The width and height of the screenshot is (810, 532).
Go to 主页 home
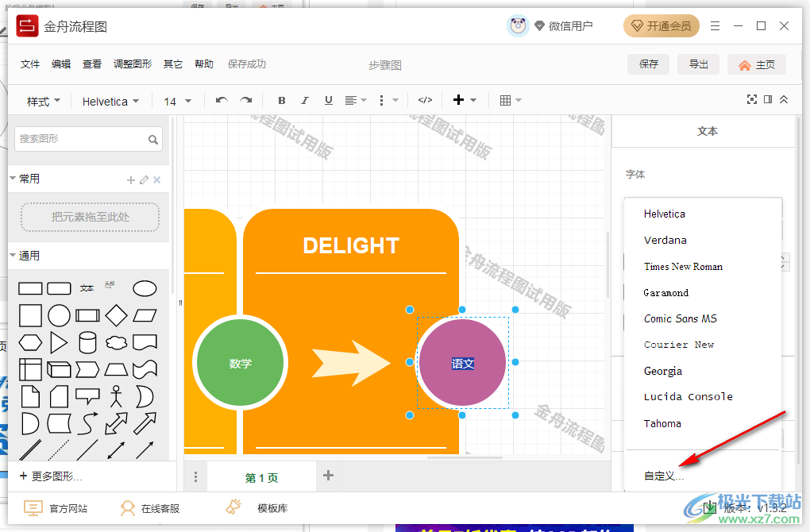pos(757,64)
